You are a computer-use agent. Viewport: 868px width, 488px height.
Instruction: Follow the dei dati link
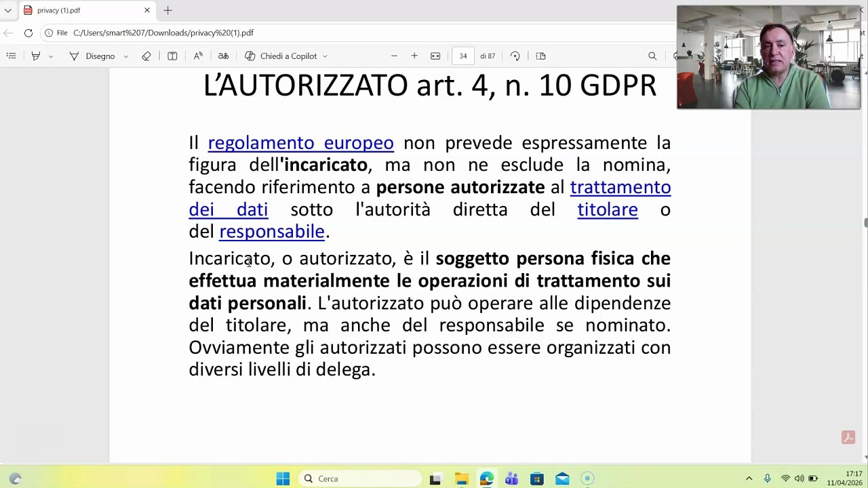pyautogui.click(x=228, y=209)
